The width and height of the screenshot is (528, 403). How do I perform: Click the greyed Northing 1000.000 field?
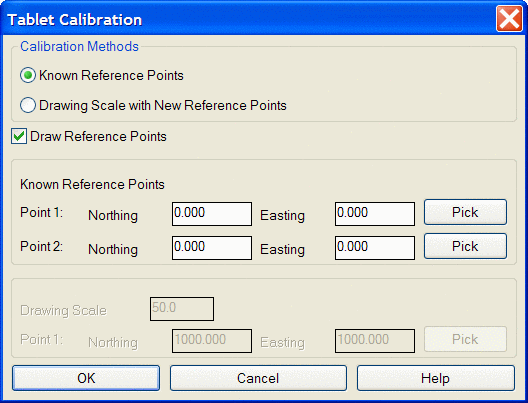click(x=212, y=341)
